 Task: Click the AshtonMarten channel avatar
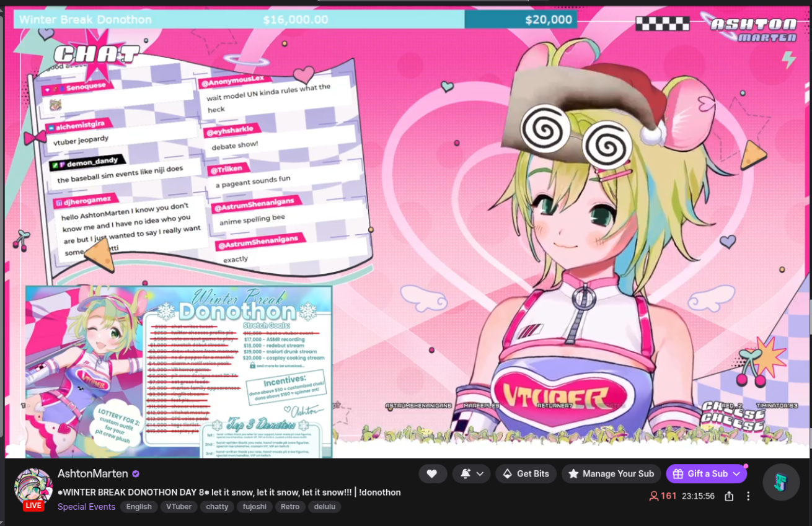click(33, 486)
